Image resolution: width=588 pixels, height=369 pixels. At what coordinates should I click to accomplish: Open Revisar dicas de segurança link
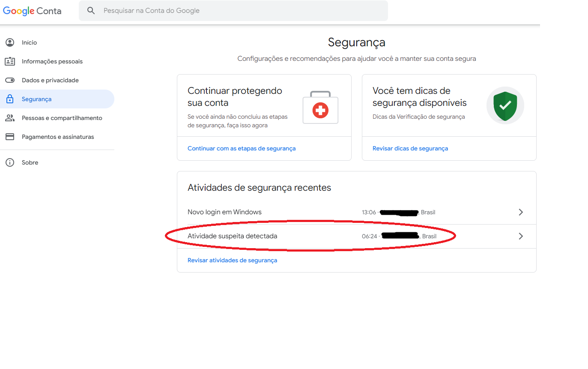pos(410,148)
